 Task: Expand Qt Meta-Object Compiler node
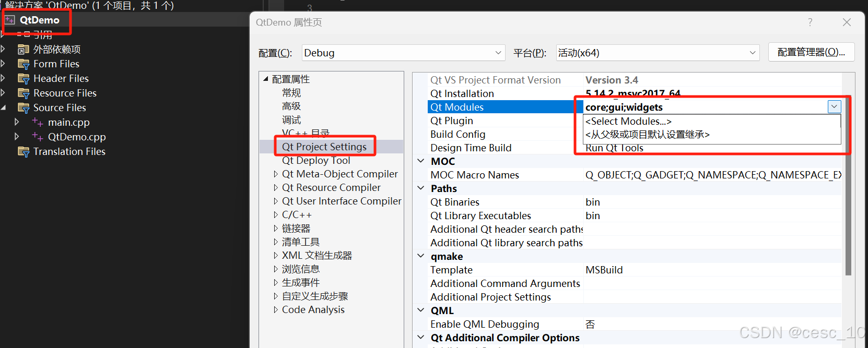[x=276, y=174]
